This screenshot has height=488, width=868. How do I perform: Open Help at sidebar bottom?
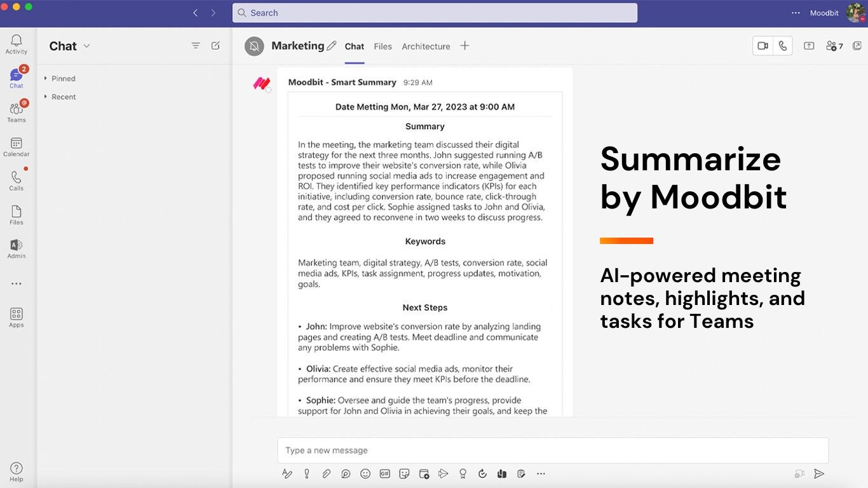pyautogui.click(x=17, y=472)
